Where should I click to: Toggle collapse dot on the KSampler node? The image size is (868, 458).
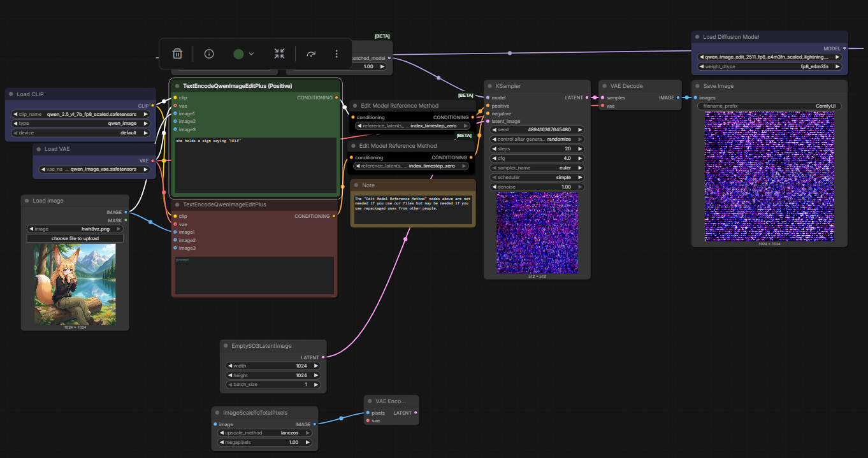(490, 86)
